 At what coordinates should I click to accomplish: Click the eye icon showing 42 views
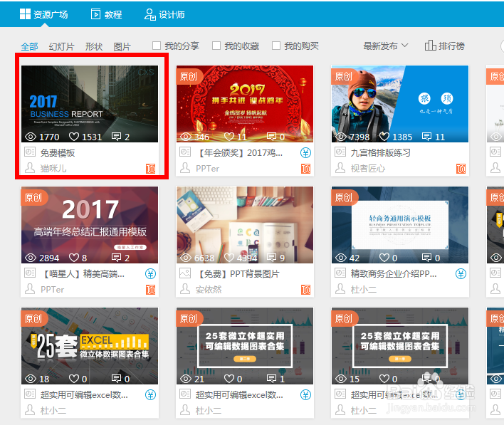tap(341, 258)
